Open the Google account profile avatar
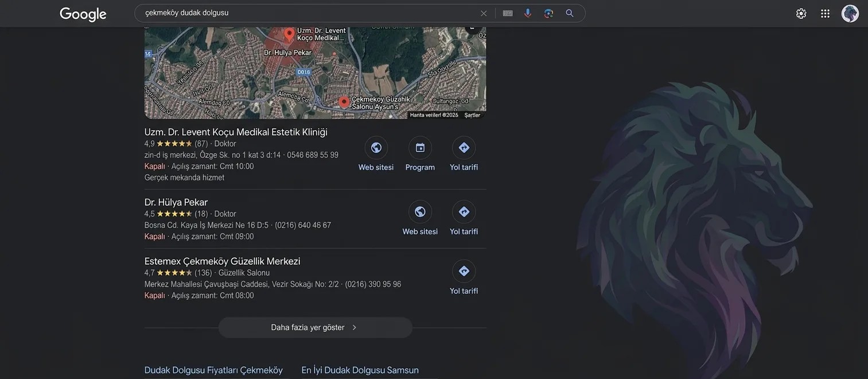The width and height of the screenshot is (868, 379). [850, 14]
